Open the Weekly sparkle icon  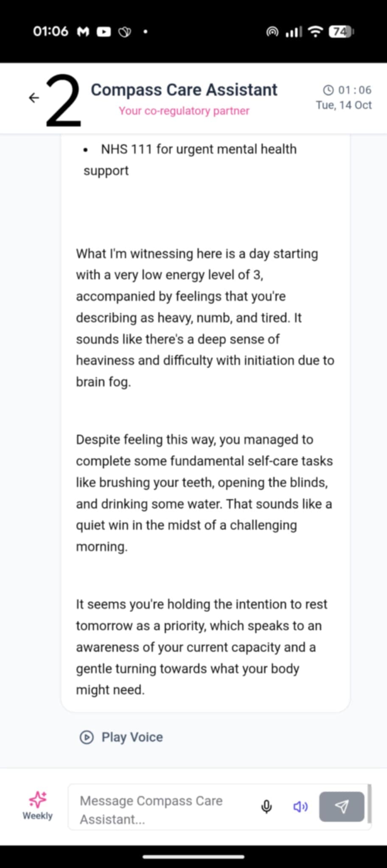[x=38, y=799]
